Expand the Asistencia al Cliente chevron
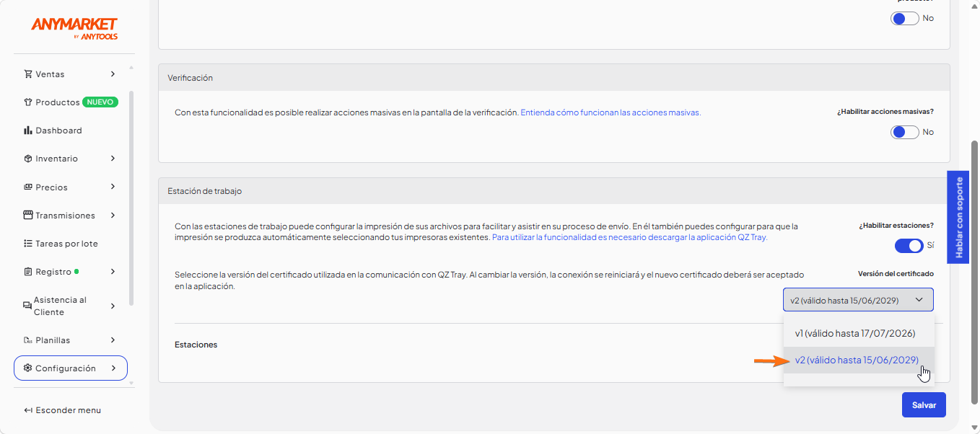Viewport: 980px width, 434px height. 113,306
